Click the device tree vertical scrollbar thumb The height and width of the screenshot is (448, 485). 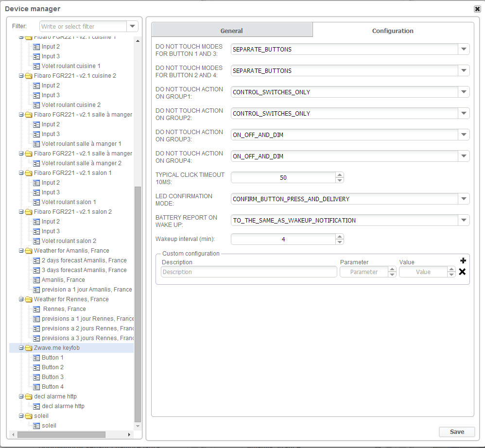pyautogui.click(x=138, y=304)
